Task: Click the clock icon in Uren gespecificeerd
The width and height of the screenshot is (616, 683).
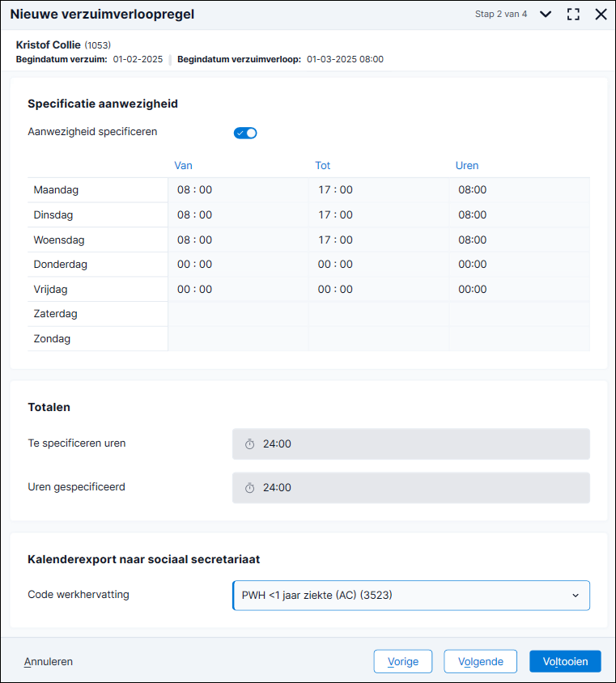Action: tap(249, 488)
